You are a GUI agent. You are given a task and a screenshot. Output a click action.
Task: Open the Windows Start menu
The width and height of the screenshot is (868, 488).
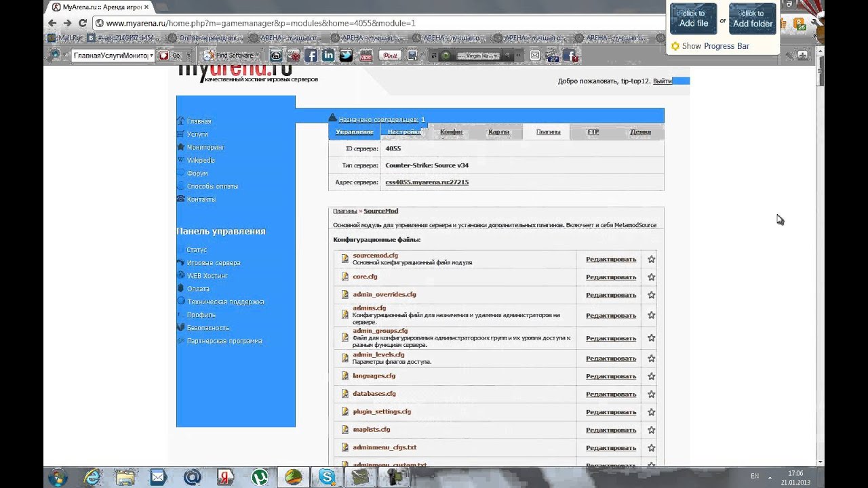coord(57,477)
